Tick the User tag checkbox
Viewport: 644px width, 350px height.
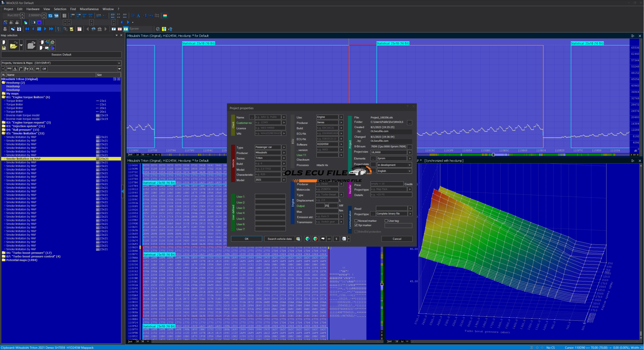click(x=386, y=221)
